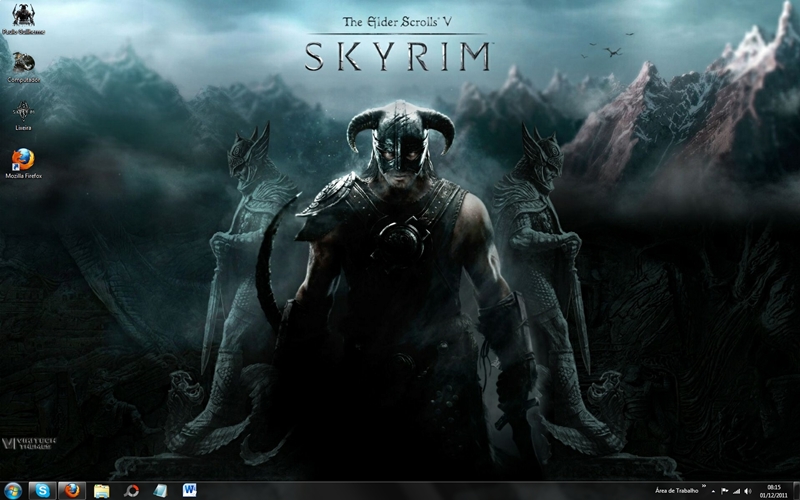The height and width of the screenshot is (500, 800).
Task: Open the notepad-style taskbar icon
Action: click(160, 491)
